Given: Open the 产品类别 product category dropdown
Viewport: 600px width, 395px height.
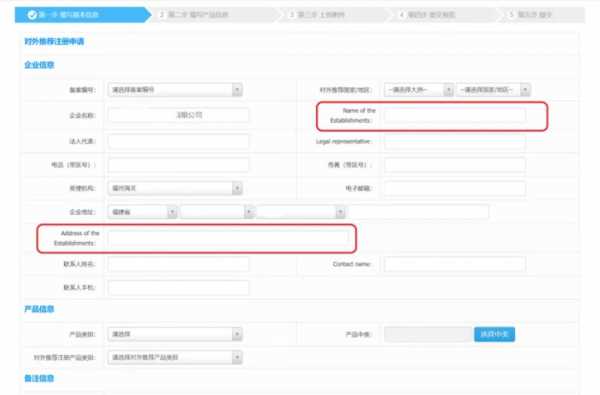Looking at the screenshot, I should coord(175,334).
